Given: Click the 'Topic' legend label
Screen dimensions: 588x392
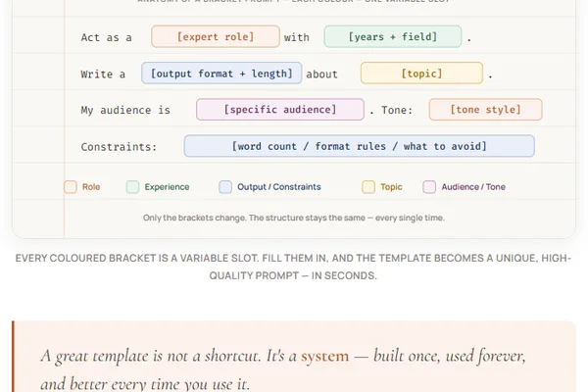Looking at the screenshot, I should pyautogui.click(x=391, y=187).
